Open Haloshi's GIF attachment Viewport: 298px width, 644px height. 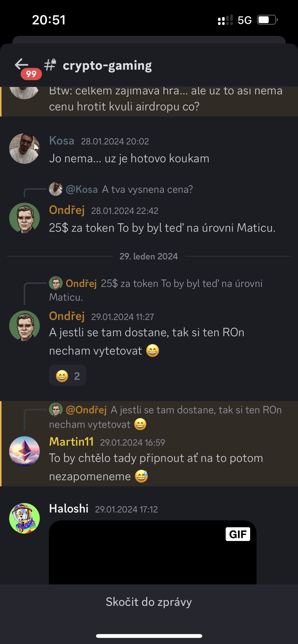152,554
